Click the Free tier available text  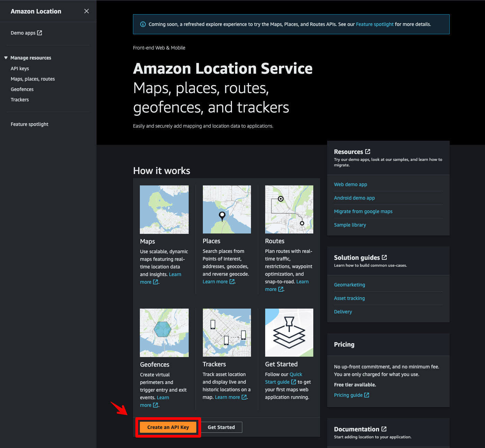(355, 385)
